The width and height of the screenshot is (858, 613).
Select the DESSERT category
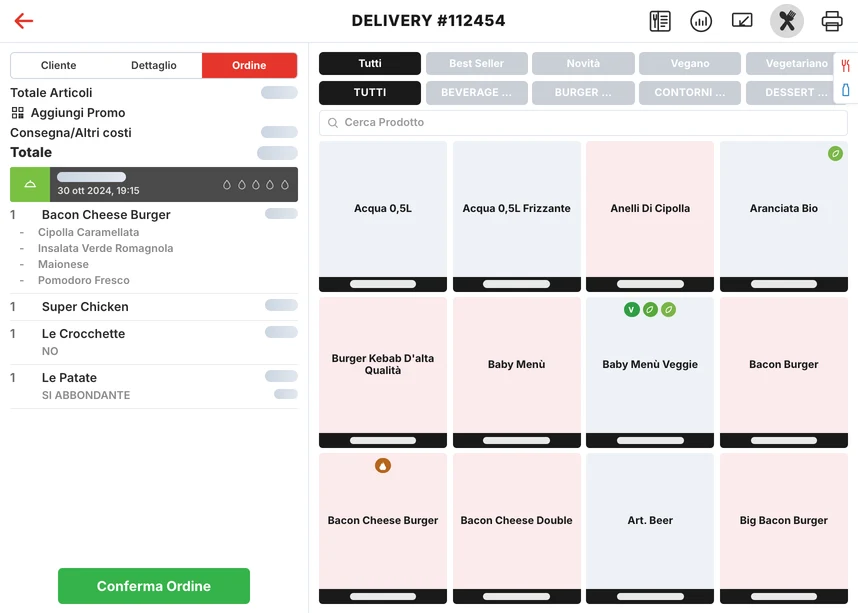[x=790, y=92]
